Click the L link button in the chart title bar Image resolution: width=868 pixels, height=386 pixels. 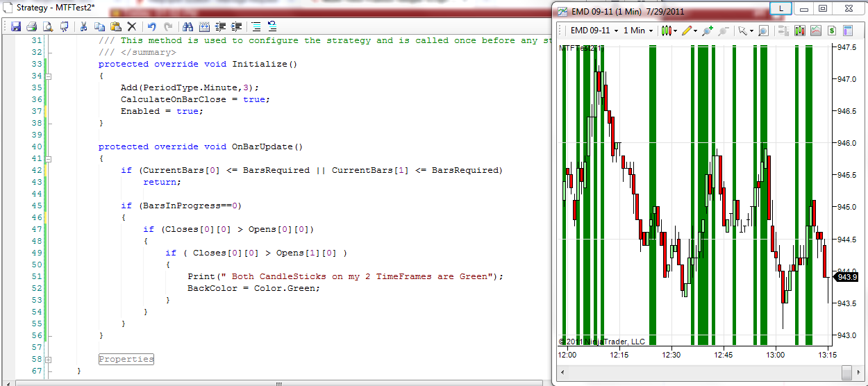point(781,8)
